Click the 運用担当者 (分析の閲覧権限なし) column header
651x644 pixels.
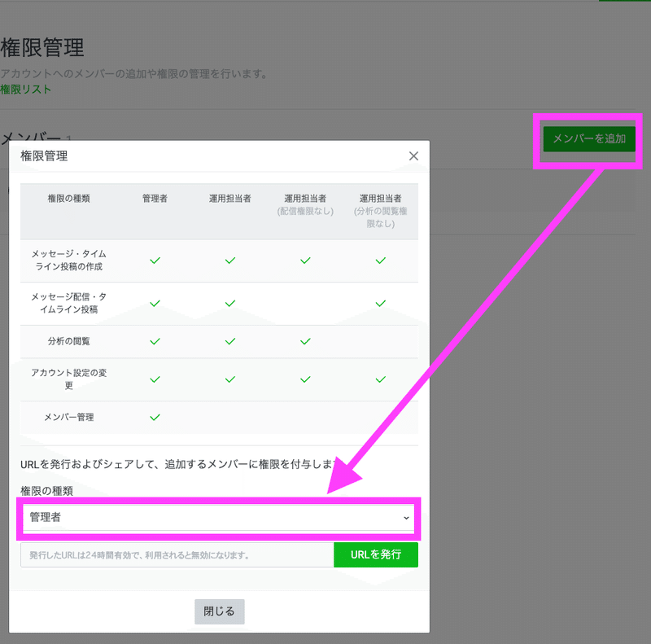click(380, 211)
